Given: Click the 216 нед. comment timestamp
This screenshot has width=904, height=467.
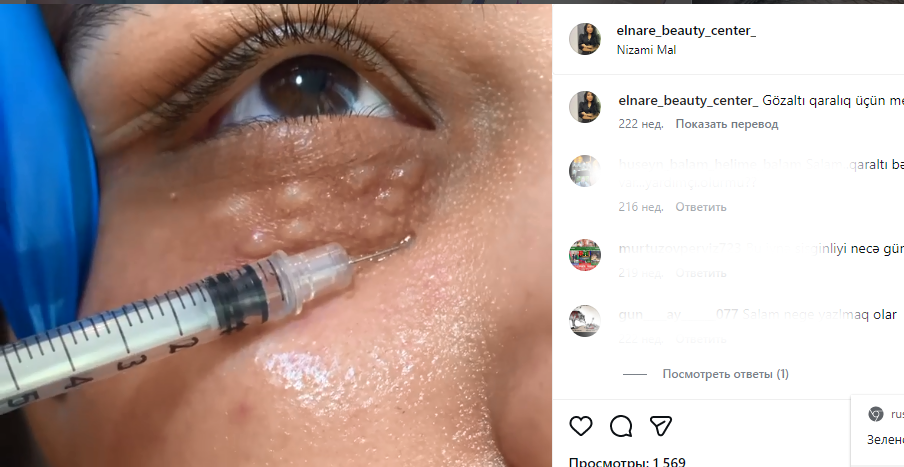Looking at the screenshot, I should pos(641,207).
